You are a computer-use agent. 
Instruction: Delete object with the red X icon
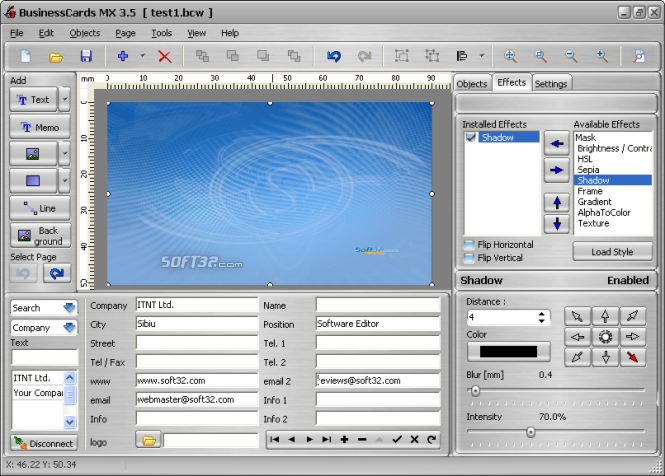[x=165, y=56]
